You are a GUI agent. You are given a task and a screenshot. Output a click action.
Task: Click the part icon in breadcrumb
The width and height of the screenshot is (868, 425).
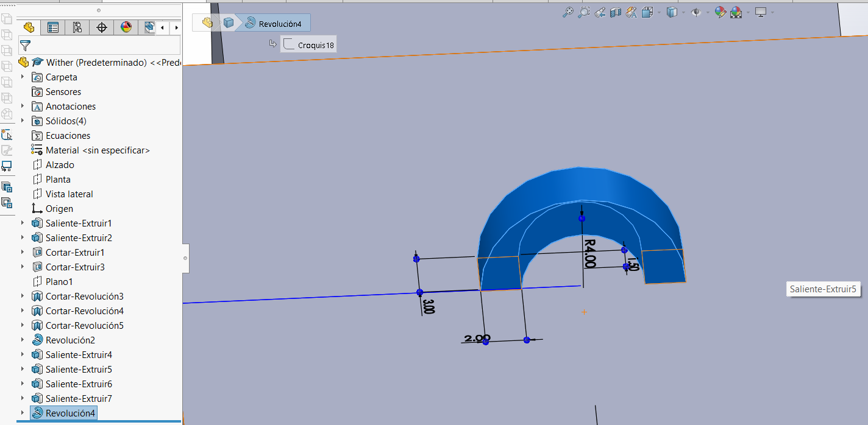208,23
